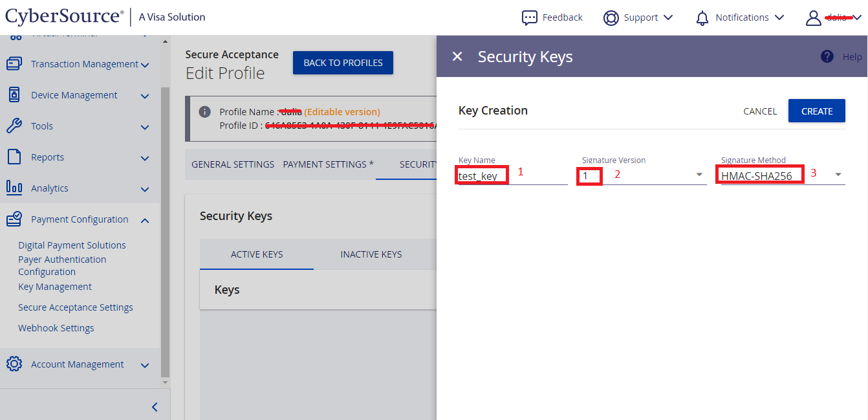This screenshot has height=420, width=868.
Task: Click the '(Editable version)' text
Action: click(x=342, y=112)
